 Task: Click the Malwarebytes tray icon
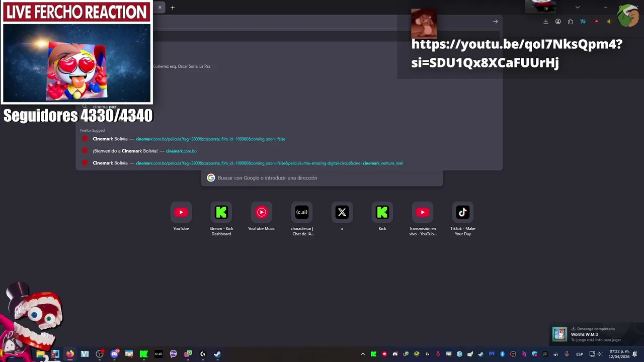(492, 354)
